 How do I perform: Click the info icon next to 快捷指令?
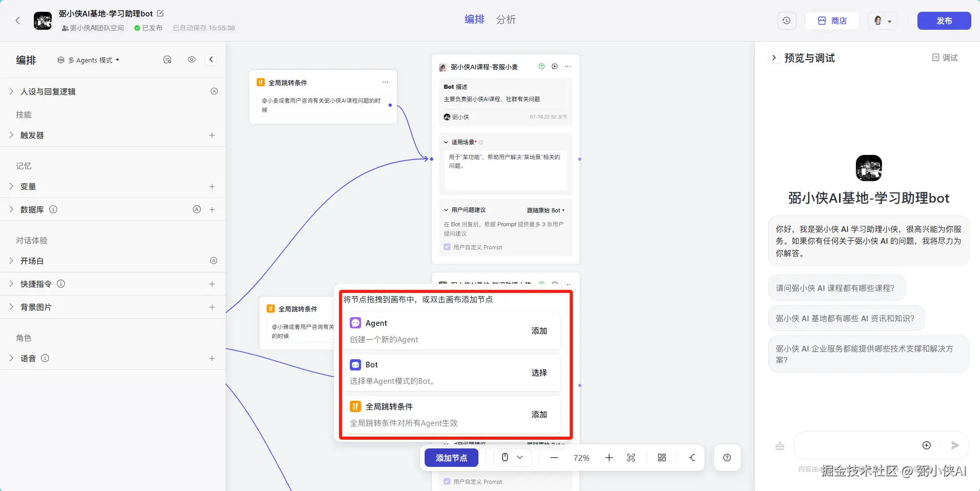[x=61, y=284]
